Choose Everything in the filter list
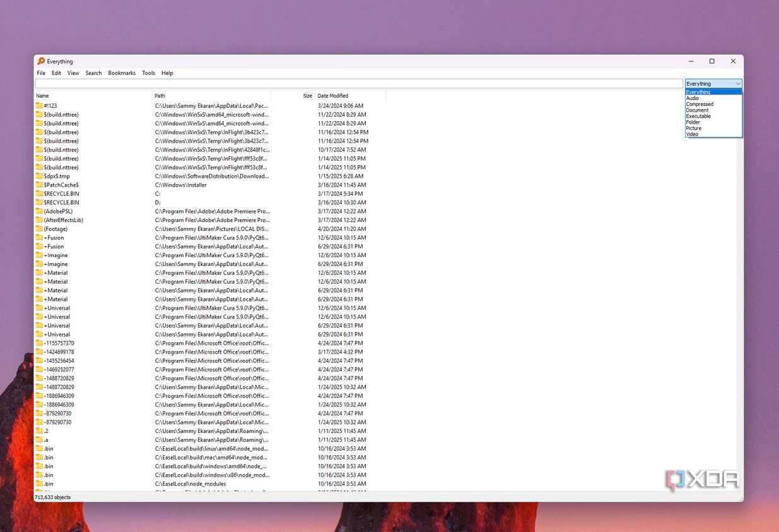 point(713,92)
